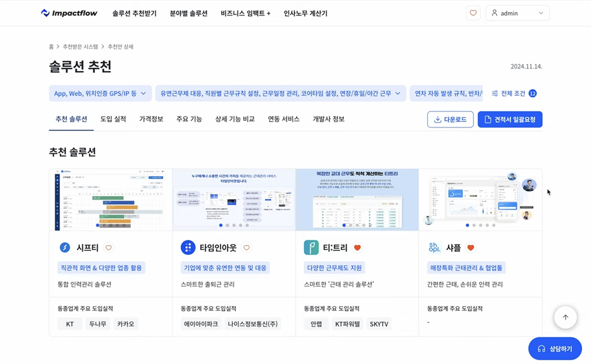Viewport: 591px width, 364px height.
Task: Click the 나이스정보통신(주) reference chip
Action: point(253,324)
